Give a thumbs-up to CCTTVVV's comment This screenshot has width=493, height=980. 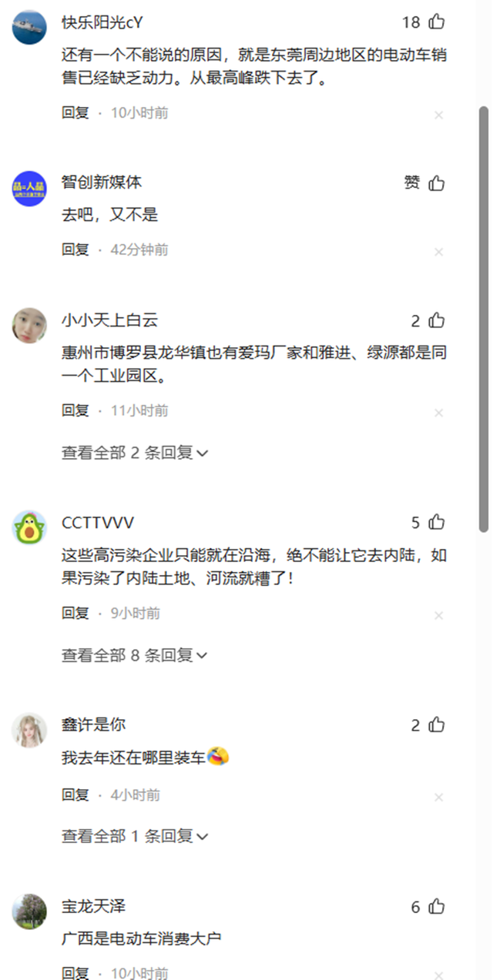click(437, 523)
